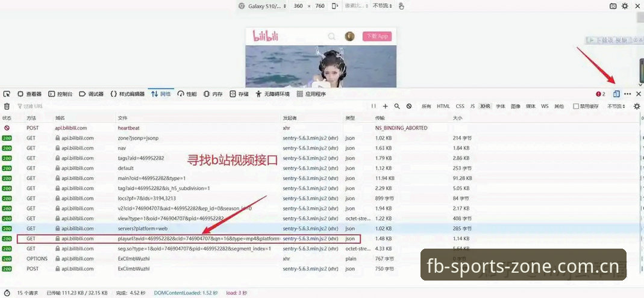The height and width of the screenshot is (298, 644).
Task: Switch to the 性能 tab
Action: point(187,94)
